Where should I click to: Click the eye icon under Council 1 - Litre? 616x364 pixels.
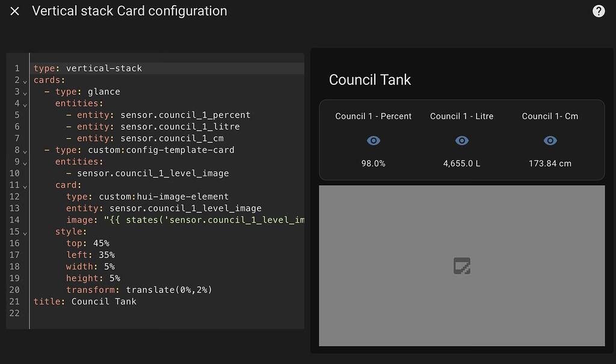(462, 140)
